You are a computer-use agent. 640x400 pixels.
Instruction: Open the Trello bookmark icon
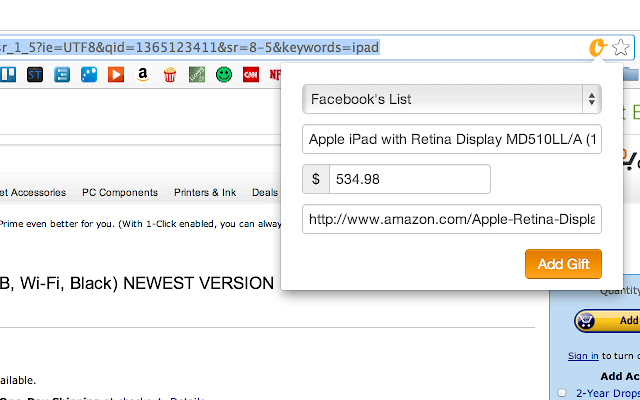(8, 75)
